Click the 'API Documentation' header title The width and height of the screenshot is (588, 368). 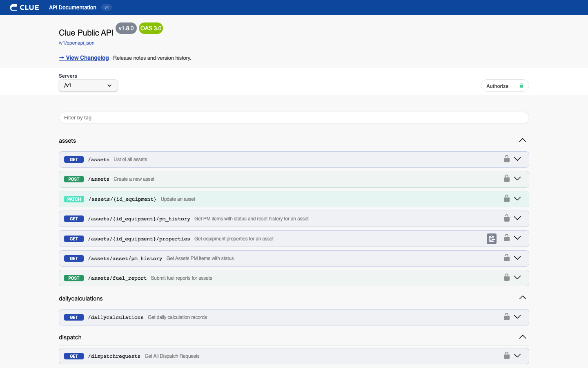pyautogui.click(x=73, y=7)
